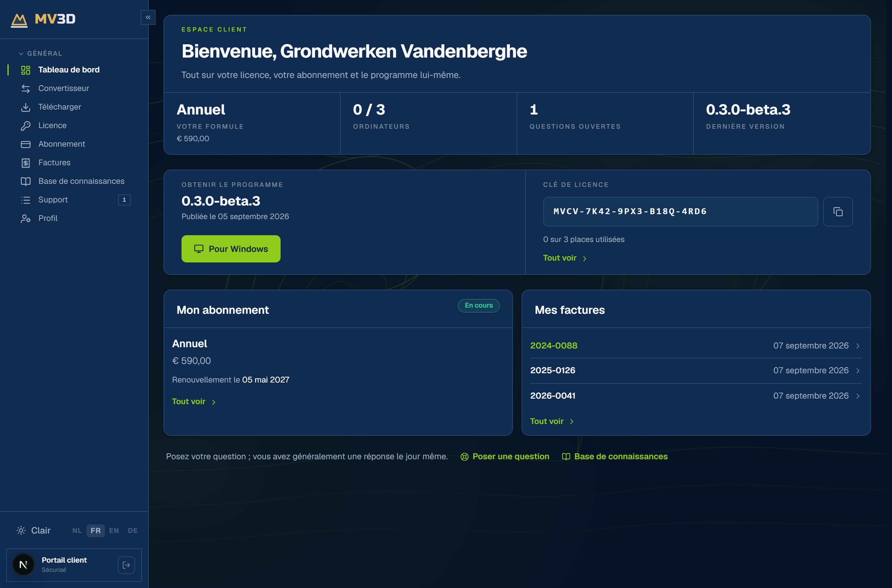This screenshot has width=892, height=588.
Task: Click the Convertisseur arrows icon
Action: [x=25, y=89]
